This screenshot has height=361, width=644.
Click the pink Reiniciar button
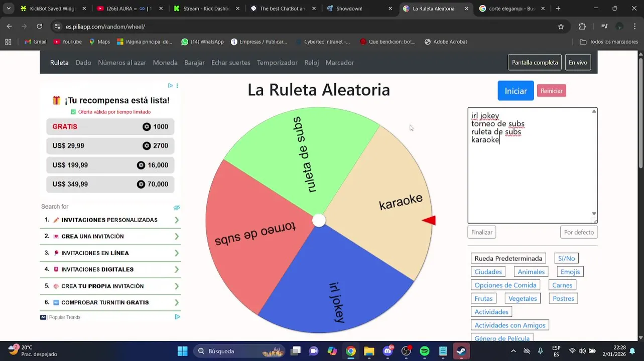tap(551, 91)
